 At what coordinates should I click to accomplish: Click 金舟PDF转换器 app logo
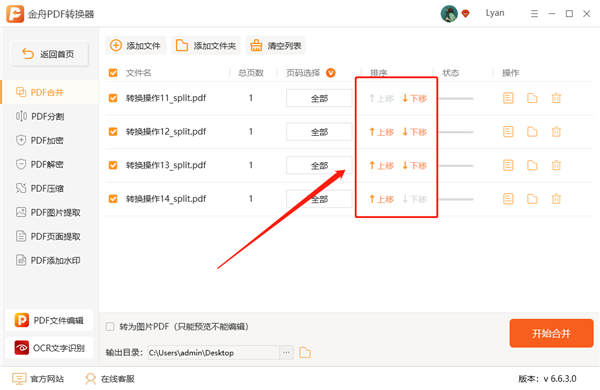(x=15, y=14)
